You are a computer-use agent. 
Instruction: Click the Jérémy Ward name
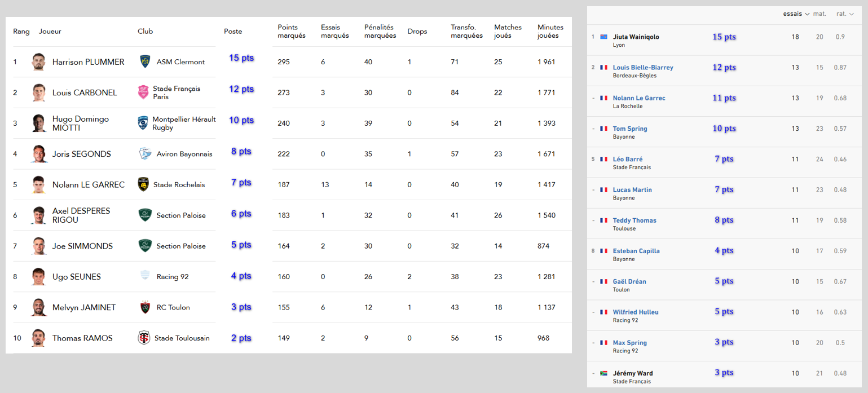click(633, 373)
